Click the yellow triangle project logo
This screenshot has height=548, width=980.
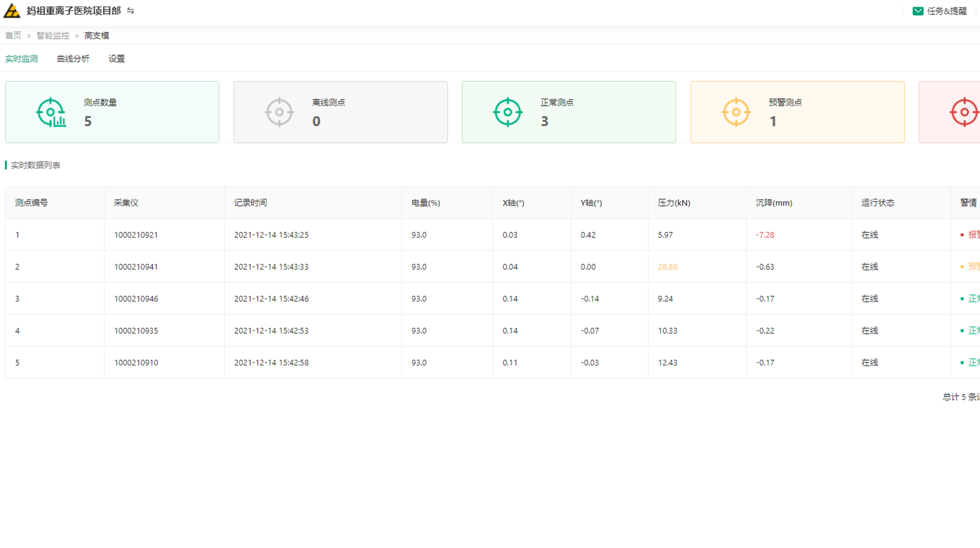12,11
